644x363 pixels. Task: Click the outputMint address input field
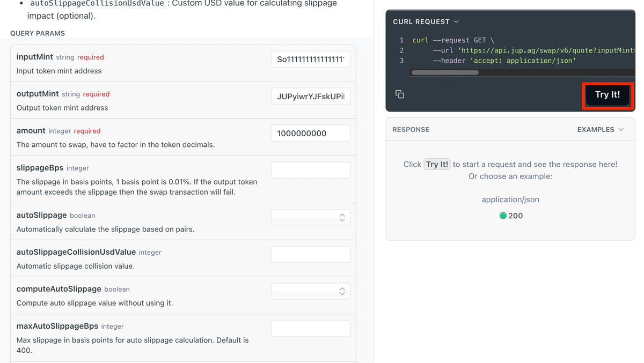click(x=310, y=96)
